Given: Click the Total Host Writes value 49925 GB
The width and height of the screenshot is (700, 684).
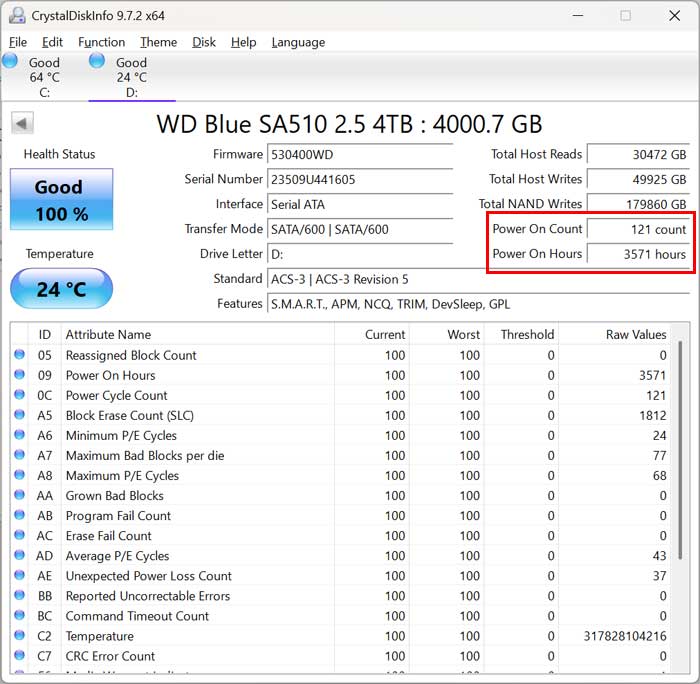Looking at the screenshot, I should pyautogui.click(x=638, y=179).
